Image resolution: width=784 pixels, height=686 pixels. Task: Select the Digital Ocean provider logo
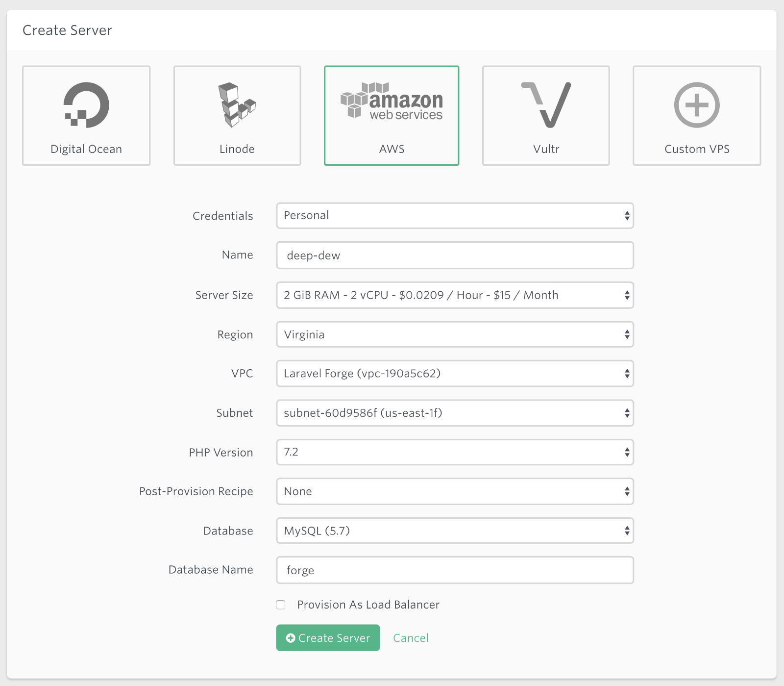click(86, 105)
